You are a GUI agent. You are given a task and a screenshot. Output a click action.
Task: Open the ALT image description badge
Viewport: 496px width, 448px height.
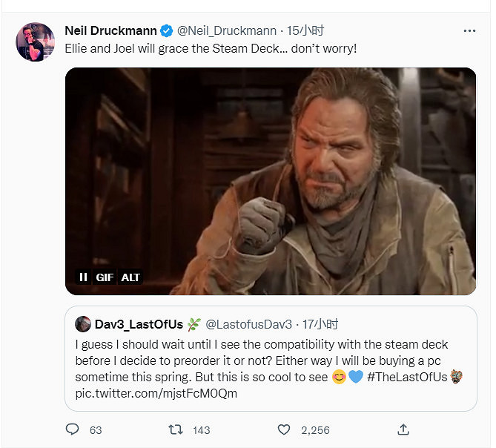130,277
